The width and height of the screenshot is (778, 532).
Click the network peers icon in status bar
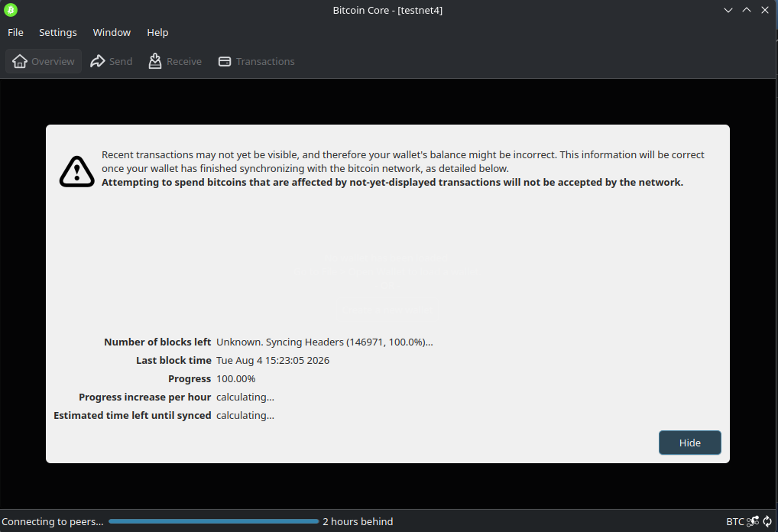coord(753,521)
